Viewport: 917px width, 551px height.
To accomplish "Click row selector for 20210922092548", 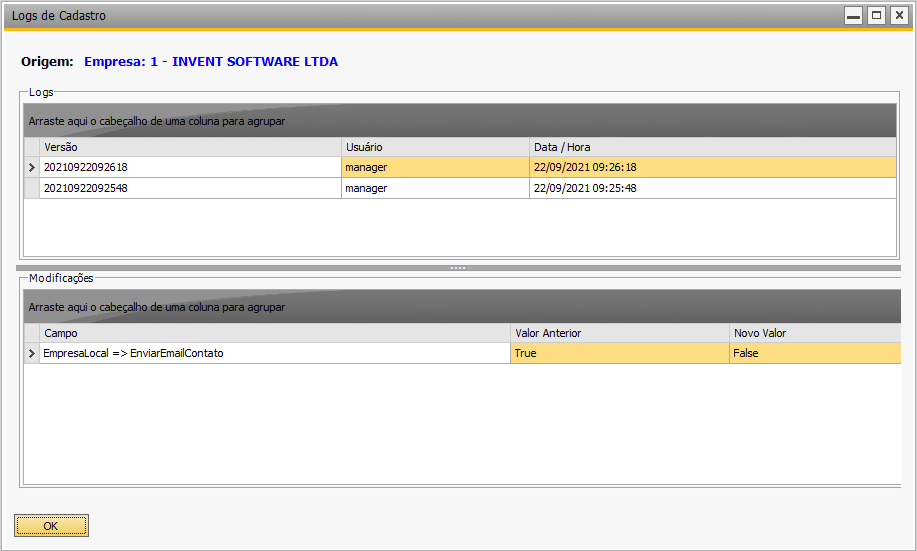I will point(32,188).
